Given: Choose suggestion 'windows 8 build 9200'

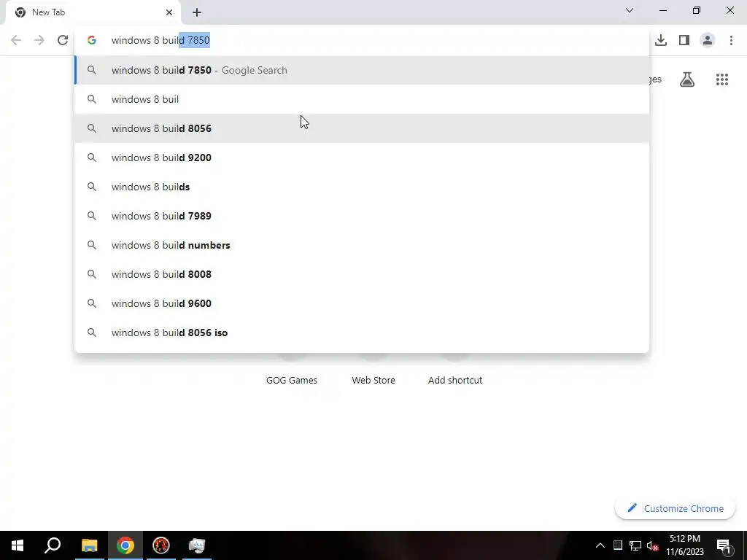Looking at the screenshot, I should click(x=362, y=157).
